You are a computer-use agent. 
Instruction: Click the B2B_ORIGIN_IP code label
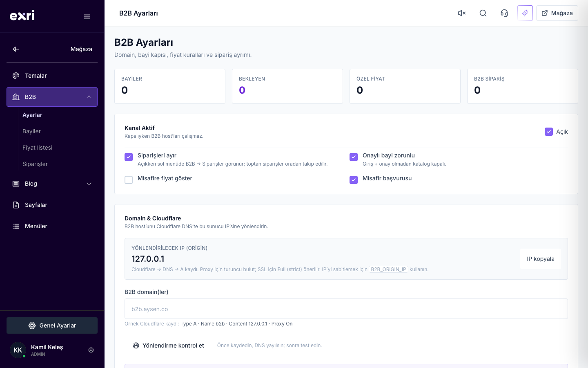(388, 269)
